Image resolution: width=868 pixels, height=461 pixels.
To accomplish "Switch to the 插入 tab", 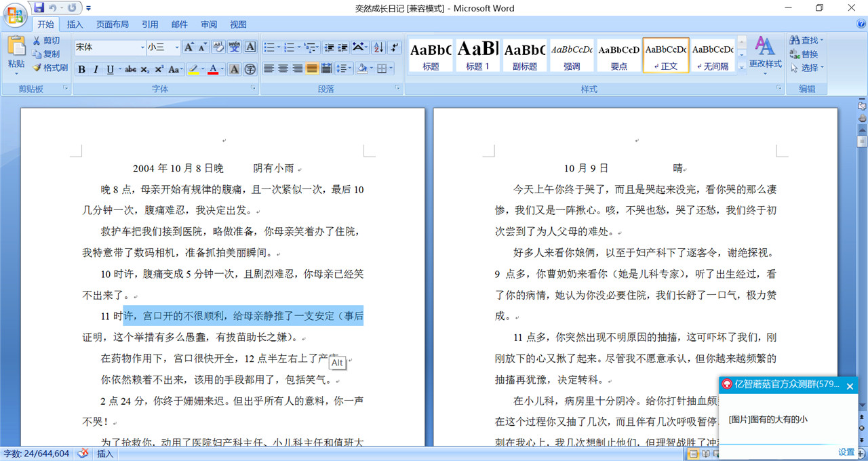I will [x=75, y=24].
